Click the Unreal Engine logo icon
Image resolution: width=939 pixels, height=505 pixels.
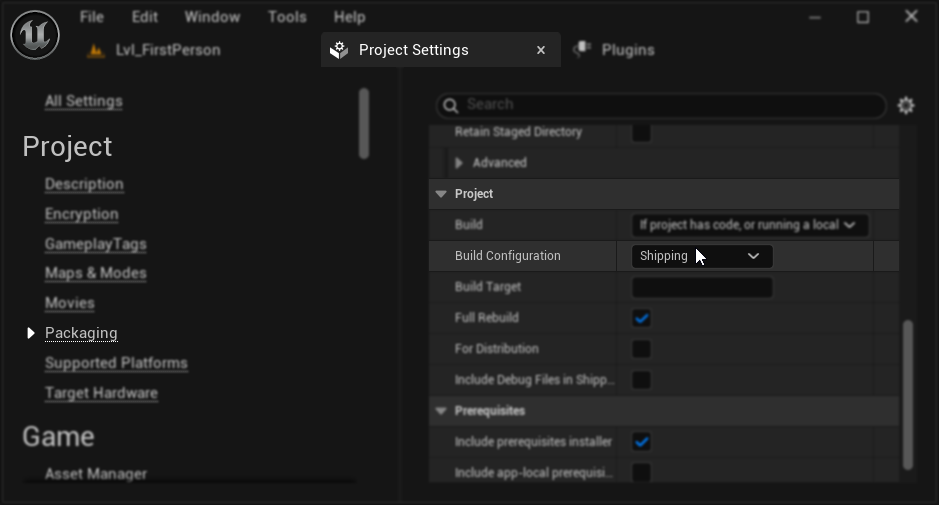tap(35, 35)
